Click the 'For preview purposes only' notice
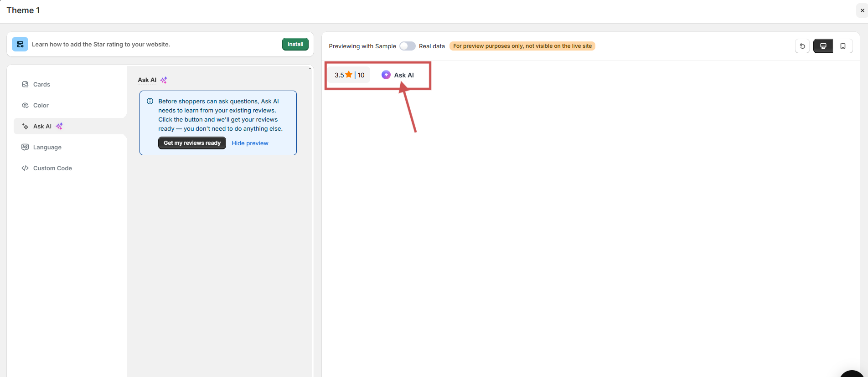 point(522,46)
